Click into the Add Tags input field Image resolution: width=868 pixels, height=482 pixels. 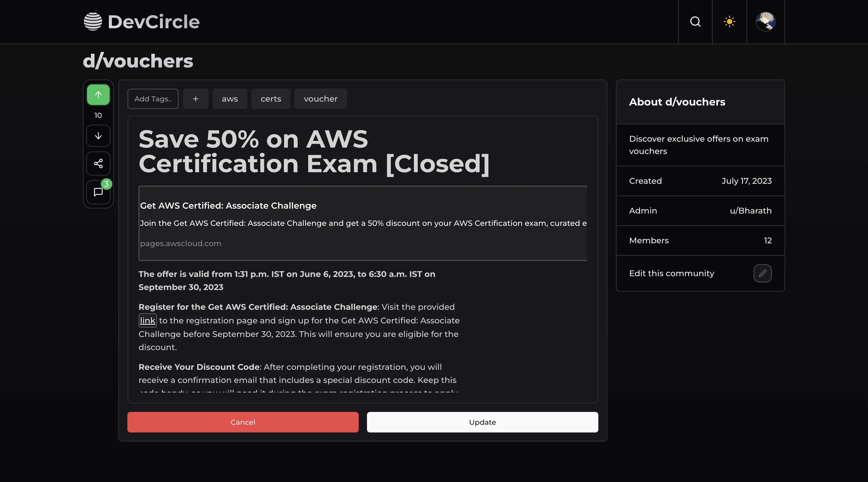153,99
